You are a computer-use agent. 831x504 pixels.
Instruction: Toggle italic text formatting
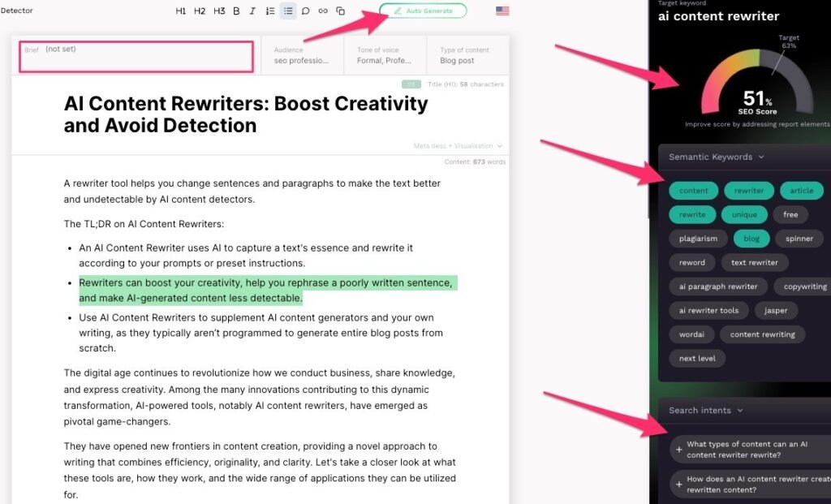coord(252,11)
